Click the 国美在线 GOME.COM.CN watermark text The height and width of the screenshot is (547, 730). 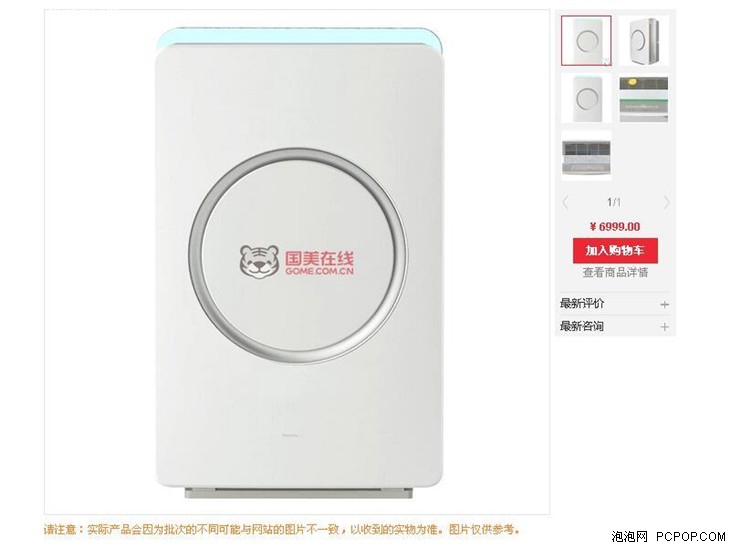click(319, 263)
